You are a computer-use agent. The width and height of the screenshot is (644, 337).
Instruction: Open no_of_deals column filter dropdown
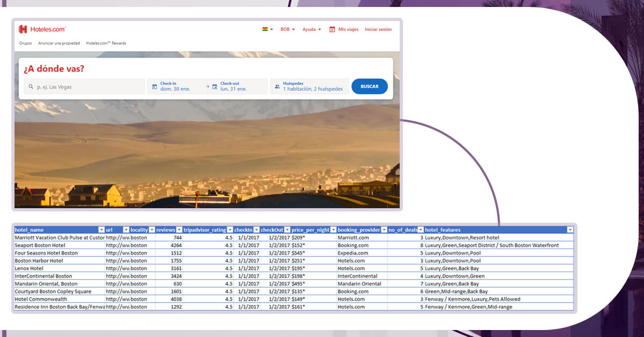(421, 230)
